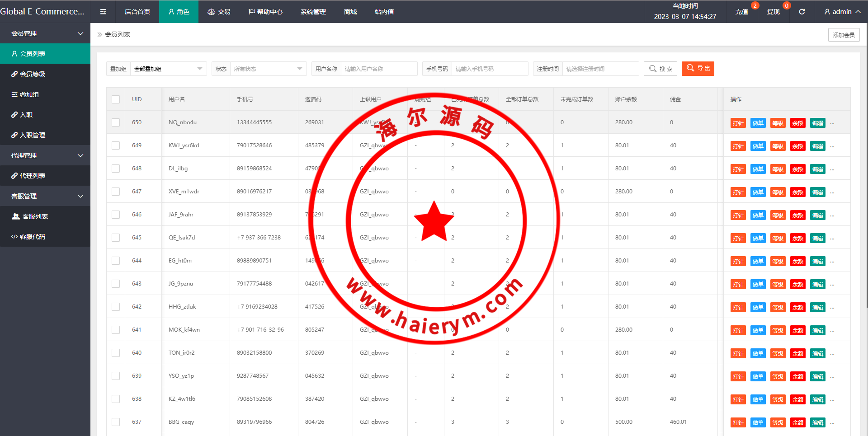Open the 交易 top menu
The height and width of the screenshot is (436, 868).
[x=219, y=12]
